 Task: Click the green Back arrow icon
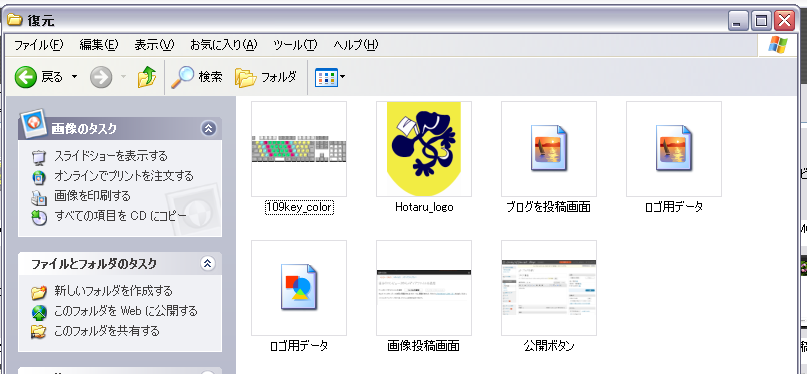[x=25, y=77]
